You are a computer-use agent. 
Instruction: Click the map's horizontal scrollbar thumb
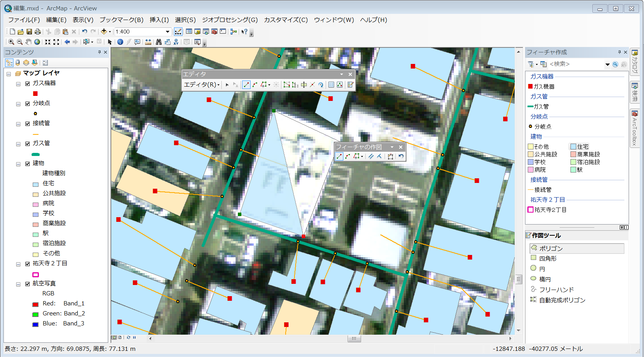tap(354, 339)
